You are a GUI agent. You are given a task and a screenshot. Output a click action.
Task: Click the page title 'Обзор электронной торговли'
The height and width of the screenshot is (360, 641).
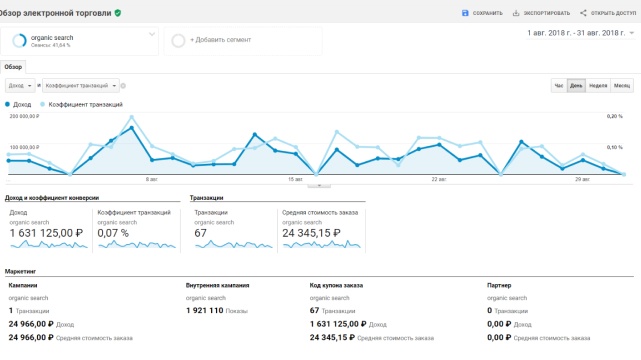coord(56,13)
